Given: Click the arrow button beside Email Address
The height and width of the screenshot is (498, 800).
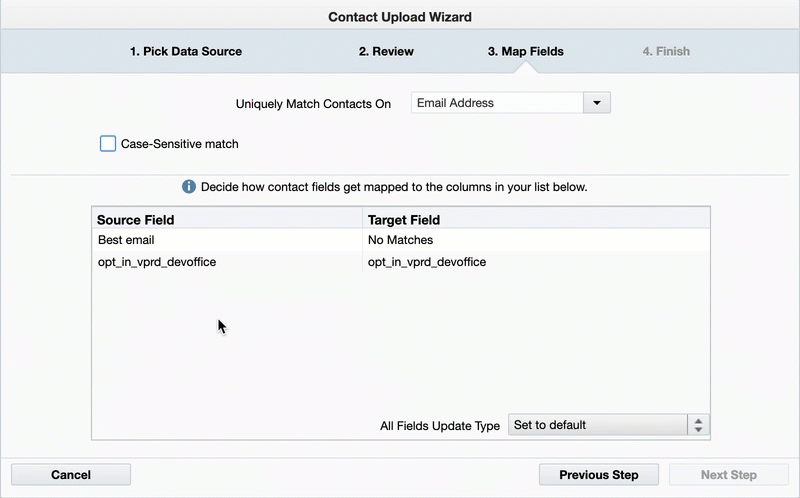Looking at the screenshot, I should (x=597, y=103).
